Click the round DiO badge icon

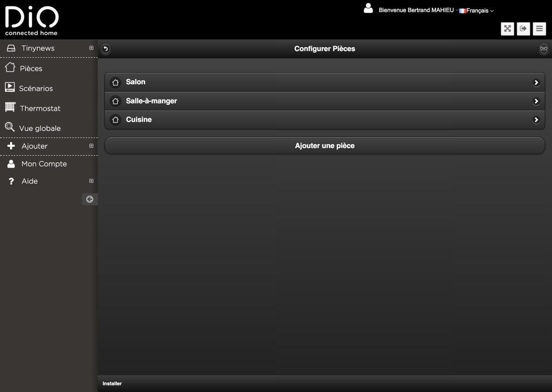click(544, 49)
